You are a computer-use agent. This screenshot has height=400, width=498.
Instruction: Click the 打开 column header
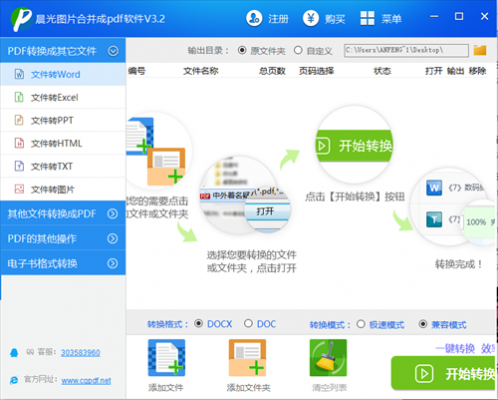(x=434, y=71)
